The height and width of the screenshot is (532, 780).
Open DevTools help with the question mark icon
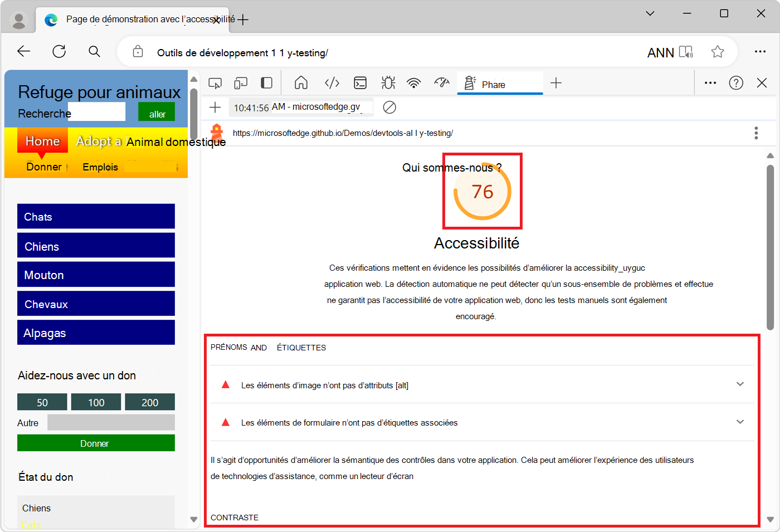click(x=736, y=82)
